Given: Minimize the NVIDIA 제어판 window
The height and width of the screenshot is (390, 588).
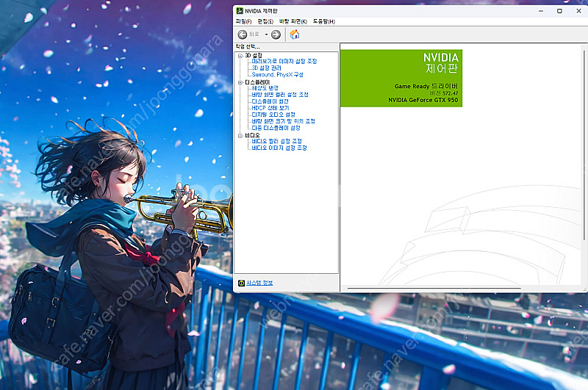Looking at the screenshot, I should point(541,11).
